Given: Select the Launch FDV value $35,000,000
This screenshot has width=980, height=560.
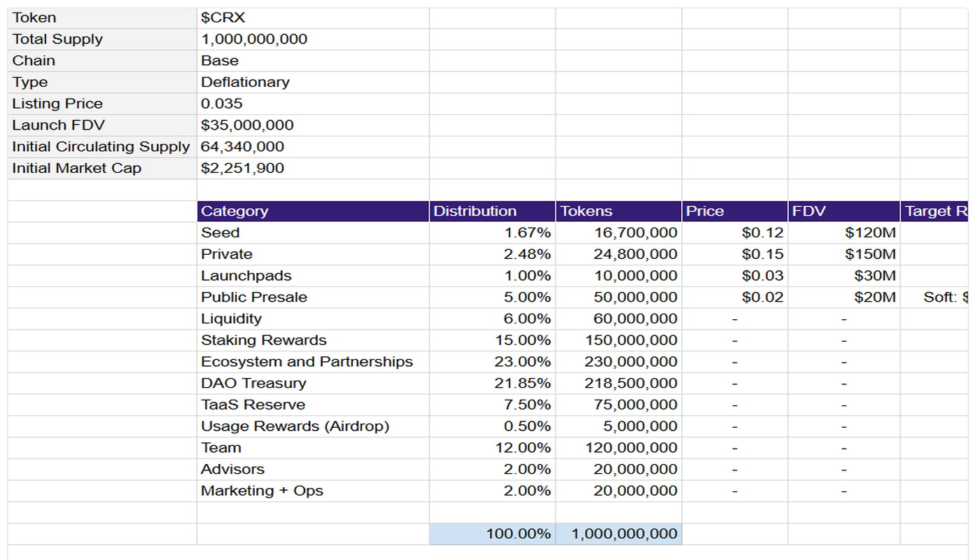Looking at the screenshot, I should coord(313,125).
